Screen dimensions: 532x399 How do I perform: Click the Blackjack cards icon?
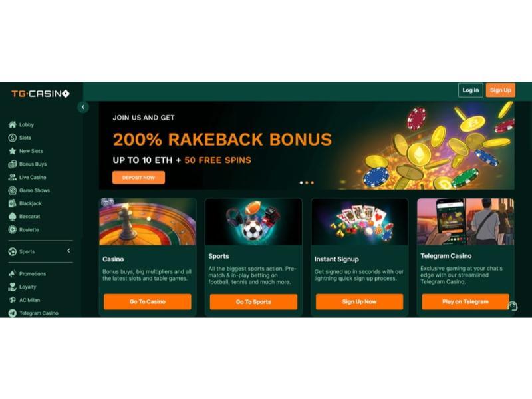click(13, 203)
